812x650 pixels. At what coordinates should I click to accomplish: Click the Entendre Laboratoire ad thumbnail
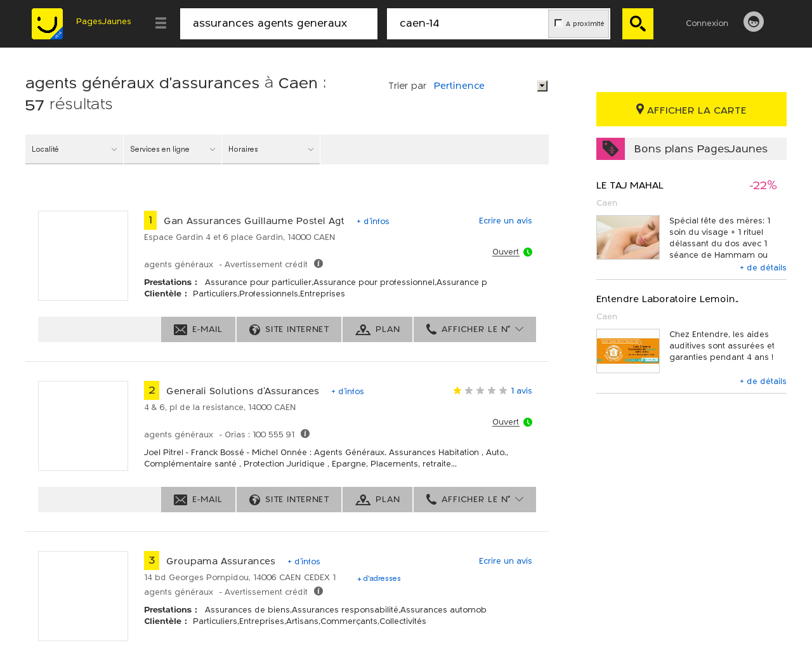pyautogui.click(x=628, y=351)
